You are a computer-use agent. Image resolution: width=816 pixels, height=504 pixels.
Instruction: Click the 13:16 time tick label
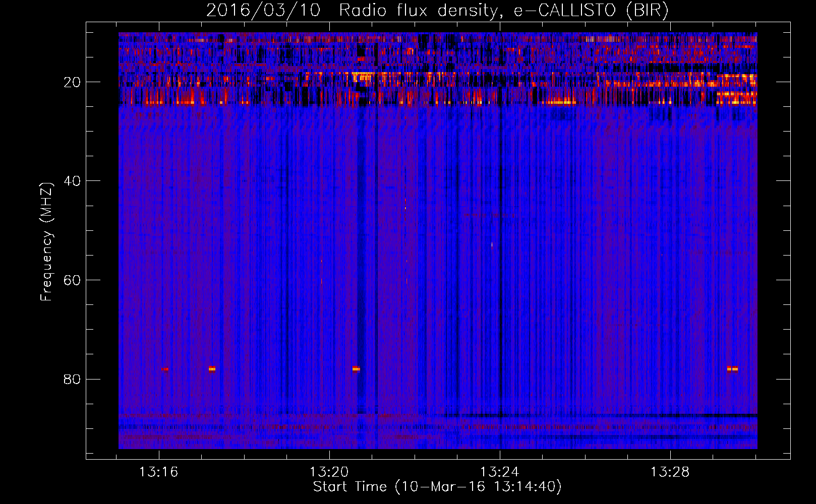coord(159,472)
